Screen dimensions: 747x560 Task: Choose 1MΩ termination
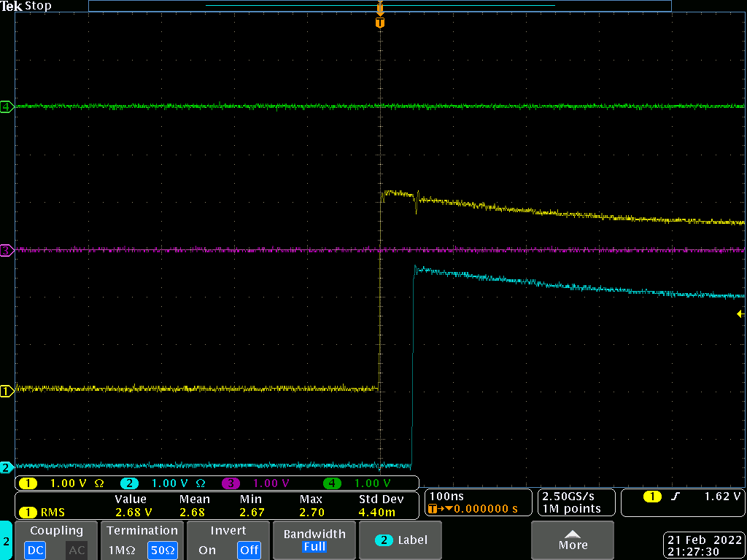click(x=121, y=550)
